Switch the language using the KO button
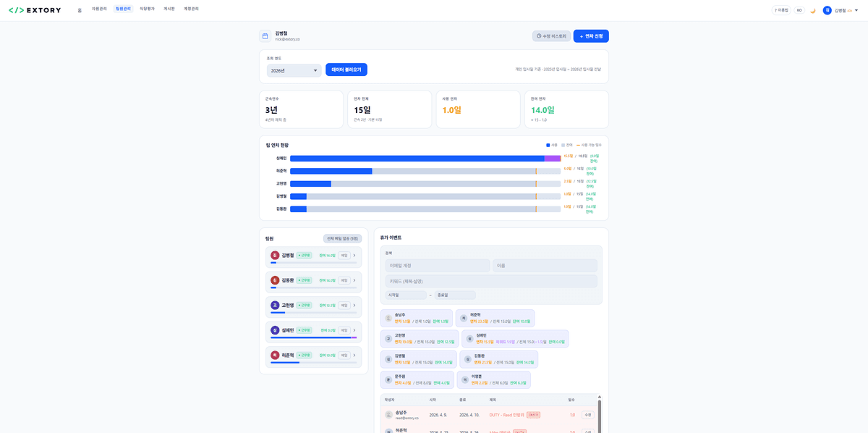The height and width of the screenshot is (433, 868). coord(799,10)
